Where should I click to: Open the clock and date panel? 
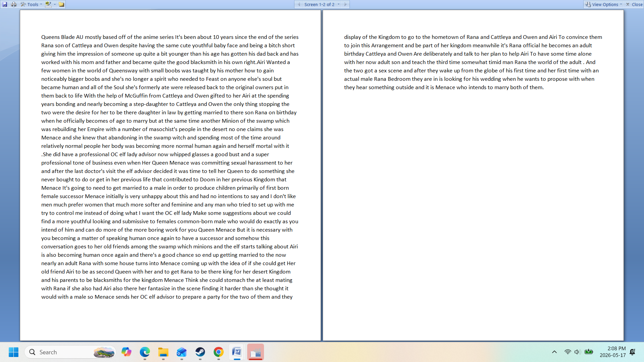click(x=612, y=352)
